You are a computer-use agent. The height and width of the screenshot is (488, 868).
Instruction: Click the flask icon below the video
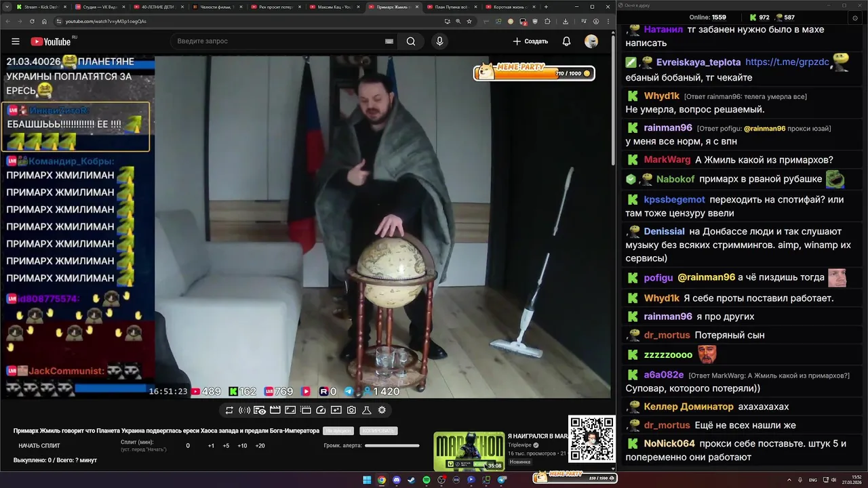pyautogui.click(x=367, y=410)
